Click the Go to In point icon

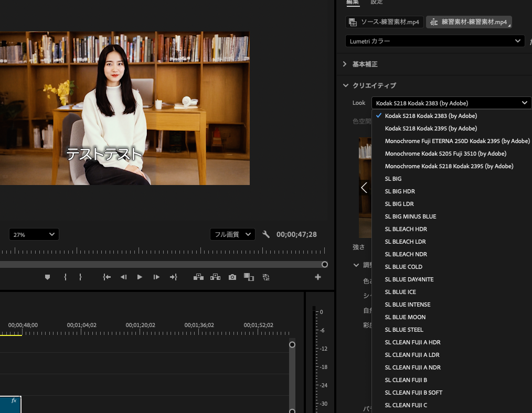[107, 277]
